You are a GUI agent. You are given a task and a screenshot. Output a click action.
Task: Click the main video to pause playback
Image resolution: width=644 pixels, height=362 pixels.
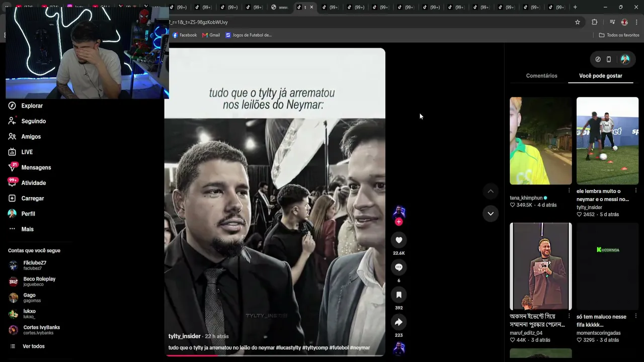click(x=275, y=201)
